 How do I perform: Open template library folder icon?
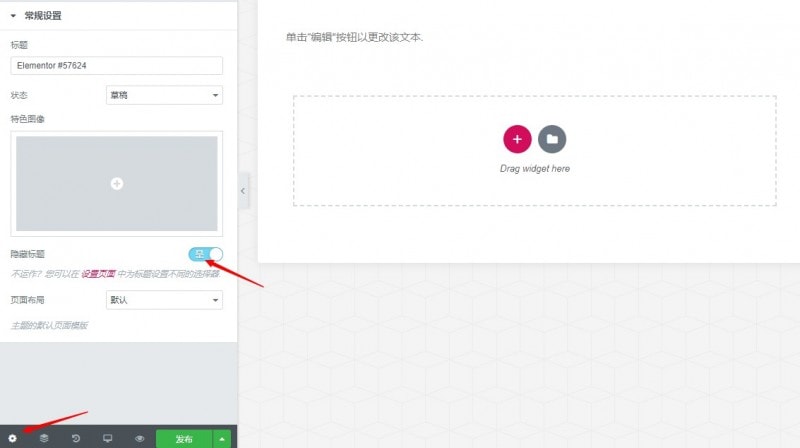pos(552,138)
